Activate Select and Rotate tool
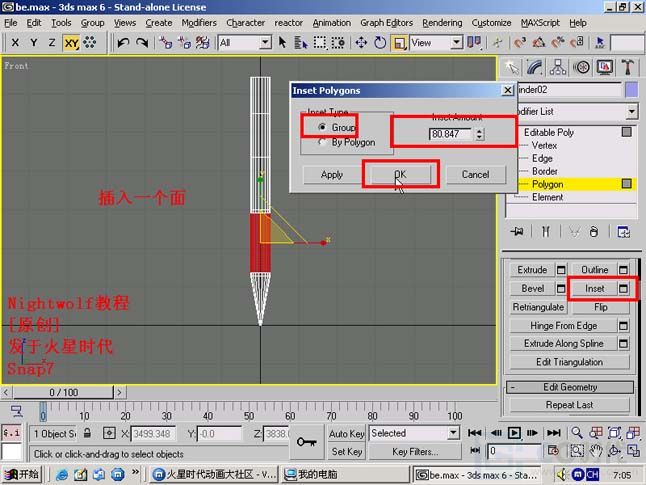The image size is (646, 485). (x=380, y=42)
